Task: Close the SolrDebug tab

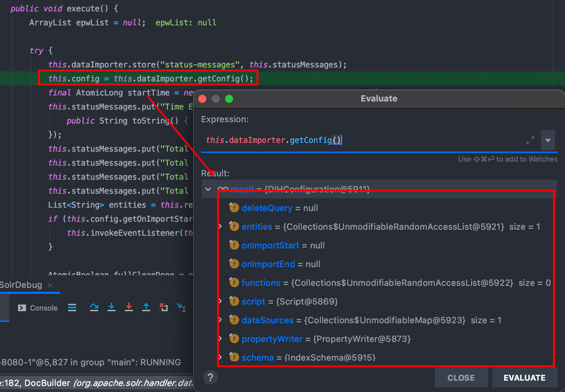Action: point(50,285)
